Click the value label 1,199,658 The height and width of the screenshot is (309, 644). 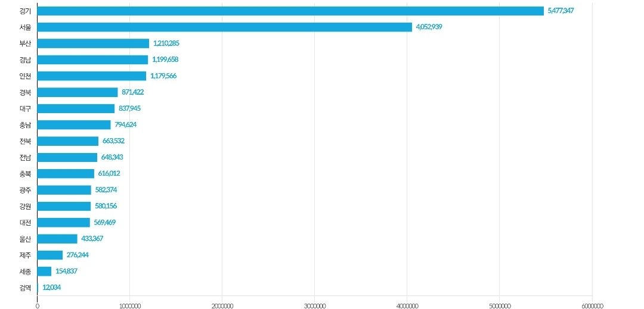tap(165, 60)
